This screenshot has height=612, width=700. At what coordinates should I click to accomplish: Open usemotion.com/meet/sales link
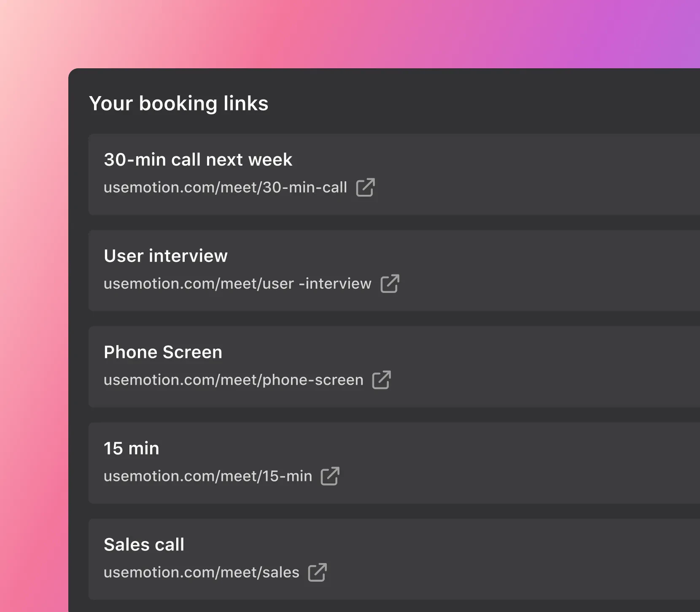[202, 572]
